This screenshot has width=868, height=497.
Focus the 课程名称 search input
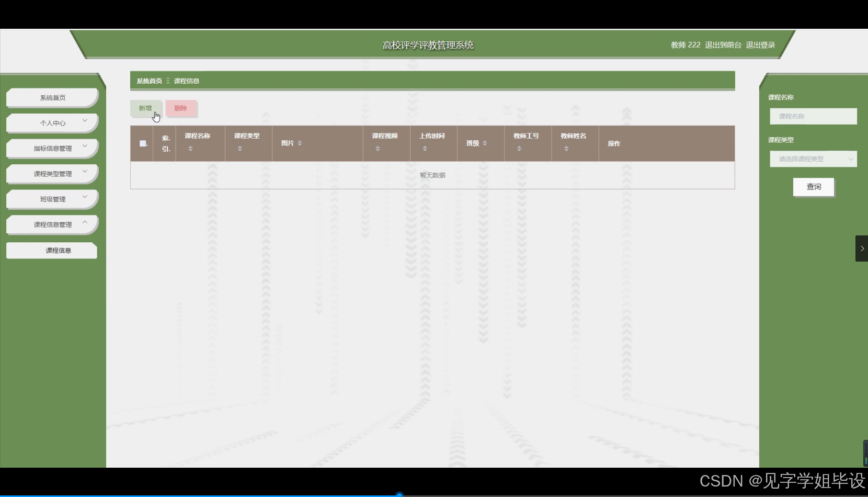(x=813, y=116)
